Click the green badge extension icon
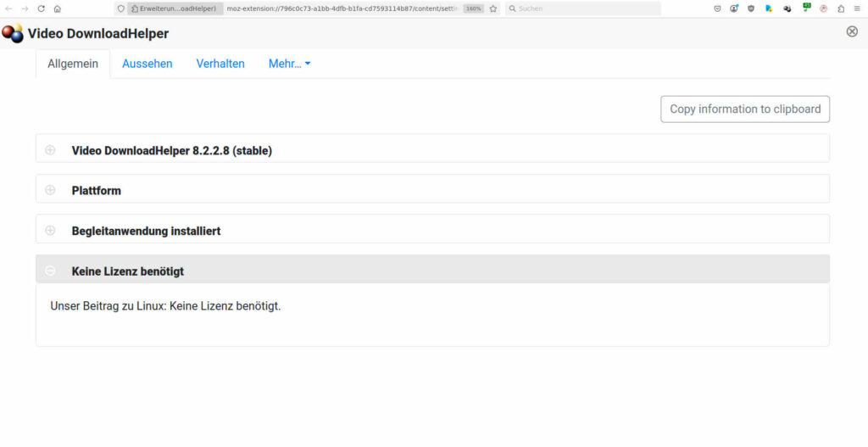The width and height of the screenshot is (868, 447). pos(807,8)
